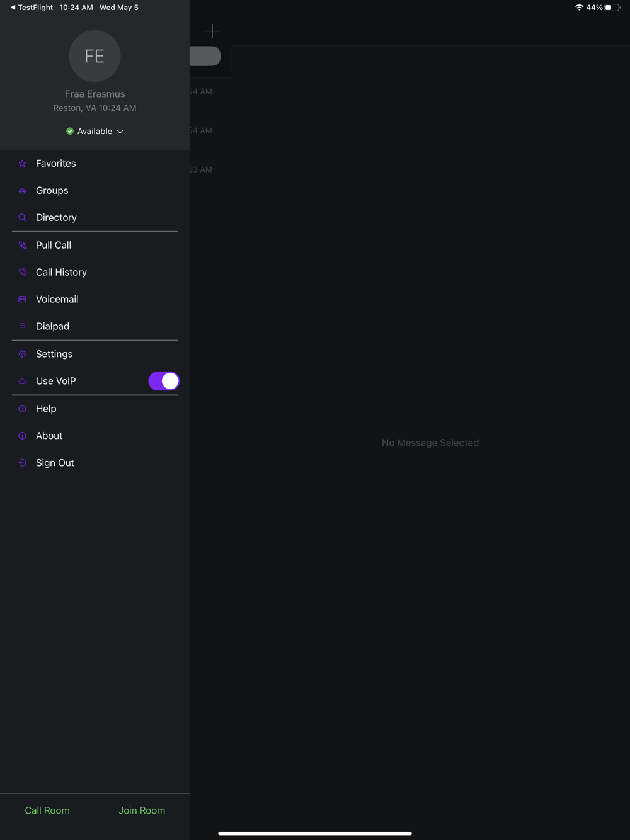Click the Groups people icon

coord(22,191)
